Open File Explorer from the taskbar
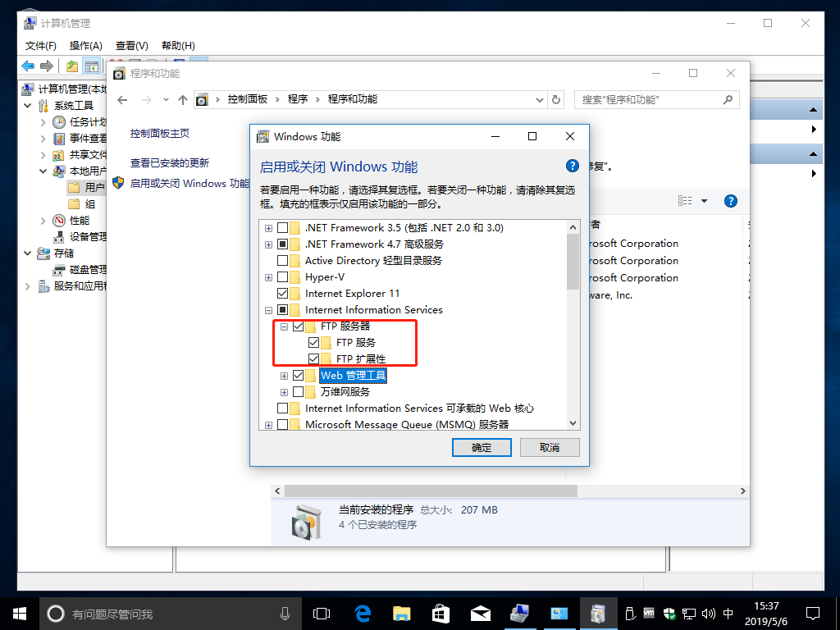This screenshot has height=630, width=840. (x=401, y=614)
